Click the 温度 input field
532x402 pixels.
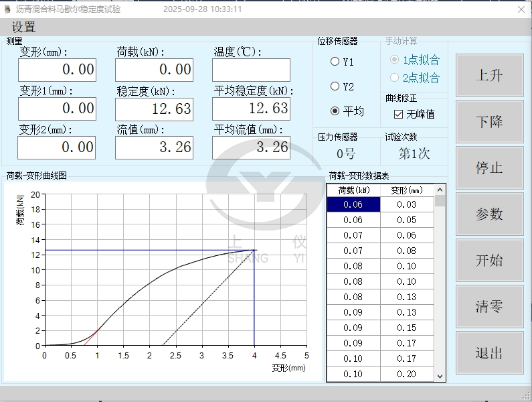coord(252,70)
